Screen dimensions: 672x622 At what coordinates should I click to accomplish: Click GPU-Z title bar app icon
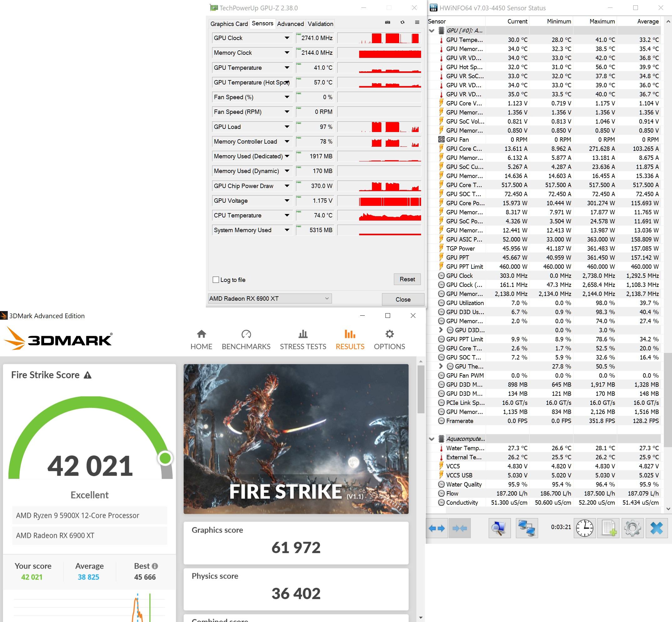(x=213, y=8)
